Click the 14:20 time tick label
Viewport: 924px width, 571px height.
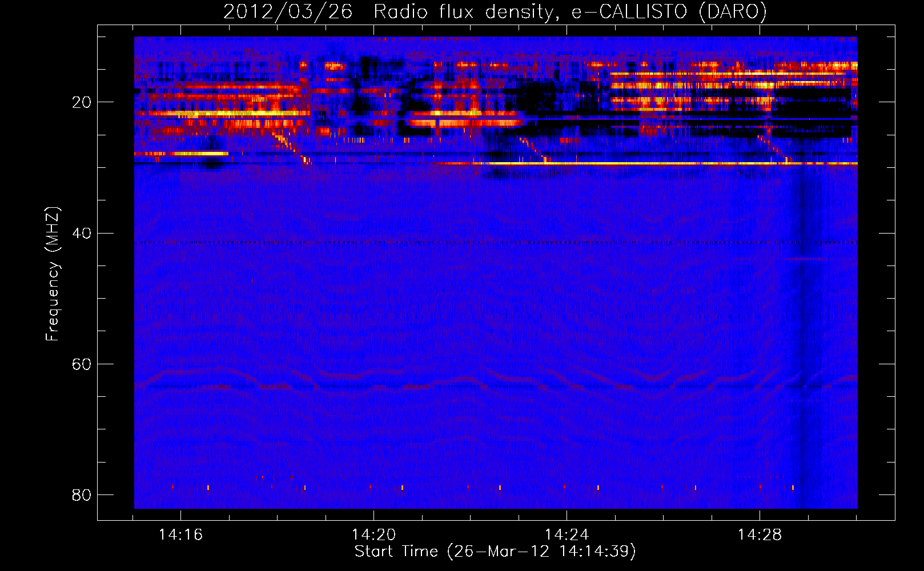pyautogui.click(x=373, y=535)
